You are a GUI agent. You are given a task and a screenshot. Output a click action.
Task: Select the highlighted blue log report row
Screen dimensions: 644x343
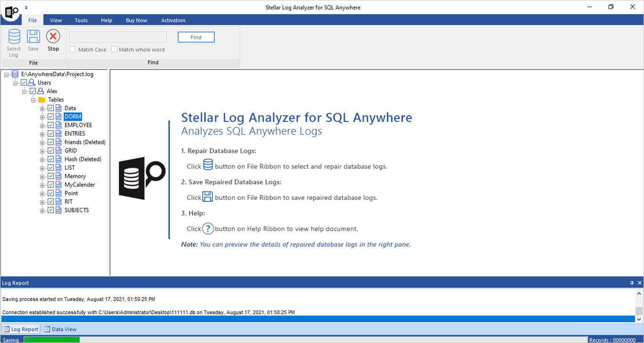(318, 319)
